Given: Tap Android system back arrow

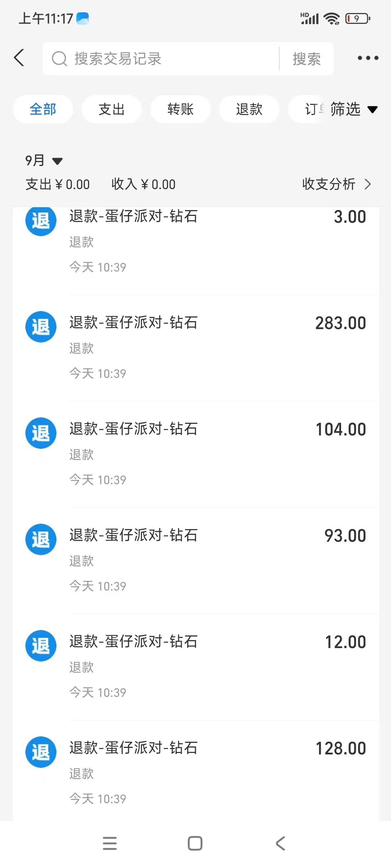Looking at the screenshot, I should click(x=281, y=843).
